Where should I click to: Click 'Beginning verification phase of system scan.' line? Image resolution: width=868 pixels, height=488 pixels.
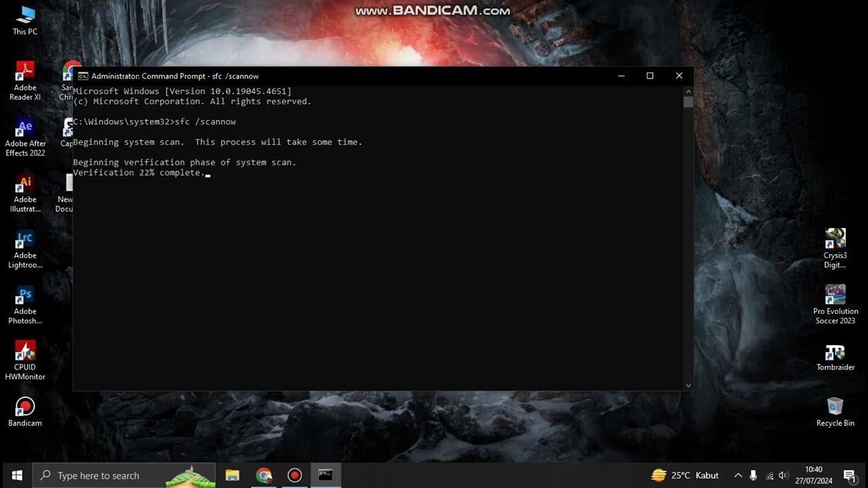coord(184,163)
